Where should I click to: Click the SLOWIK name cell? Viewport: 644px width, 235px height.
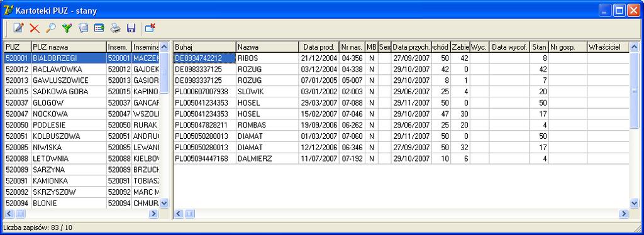pyautogui.click(x=267, y=92)
